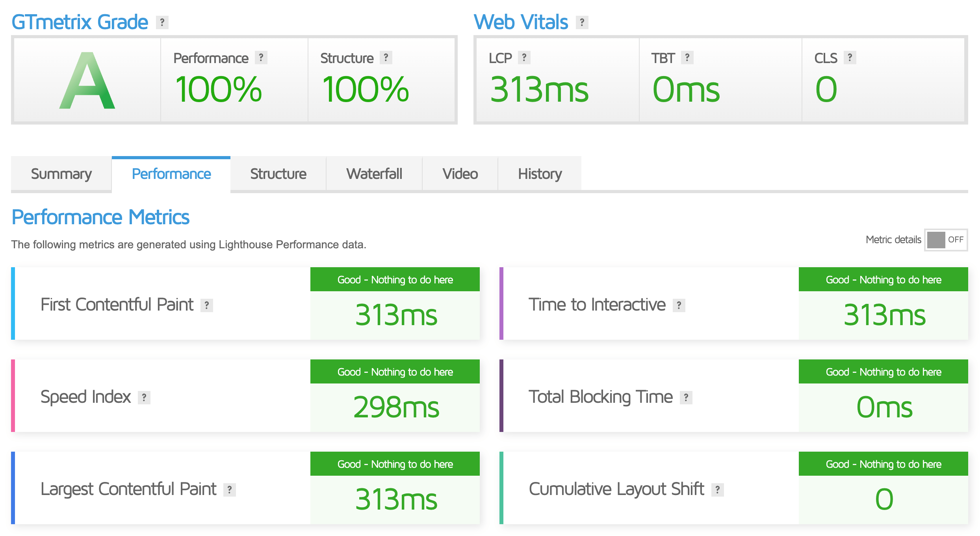
Task: Open help for Performance score
Action: click(x=261, y=58)
